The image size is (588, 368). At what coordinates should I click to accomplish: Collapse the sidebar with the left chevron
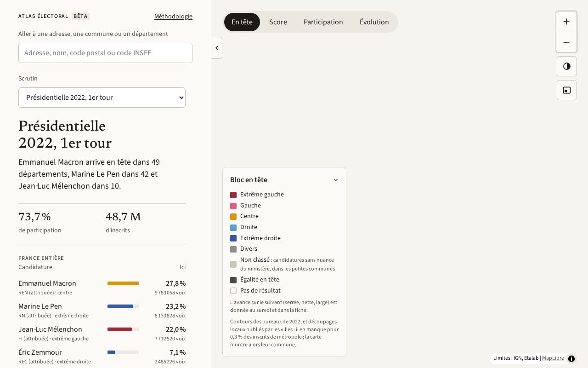217,48
